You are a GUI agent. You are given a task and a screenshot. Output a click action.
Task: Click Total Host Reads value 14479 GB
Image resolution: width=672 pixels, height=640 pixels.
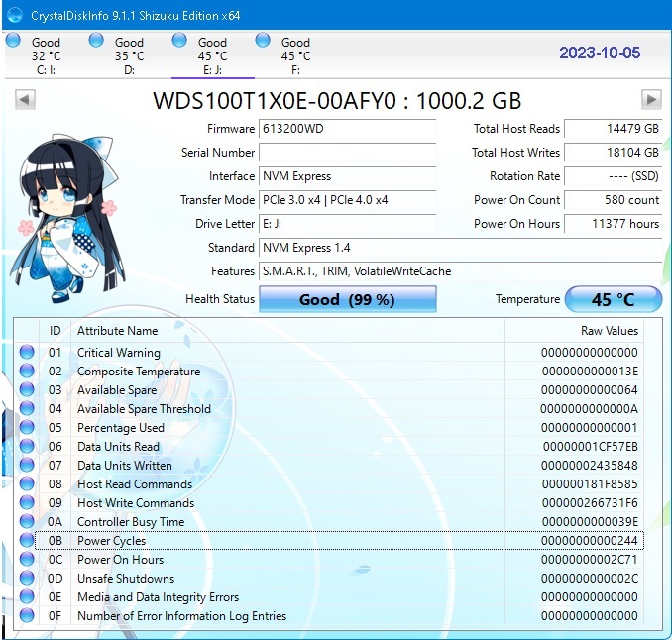pos(614,129)
